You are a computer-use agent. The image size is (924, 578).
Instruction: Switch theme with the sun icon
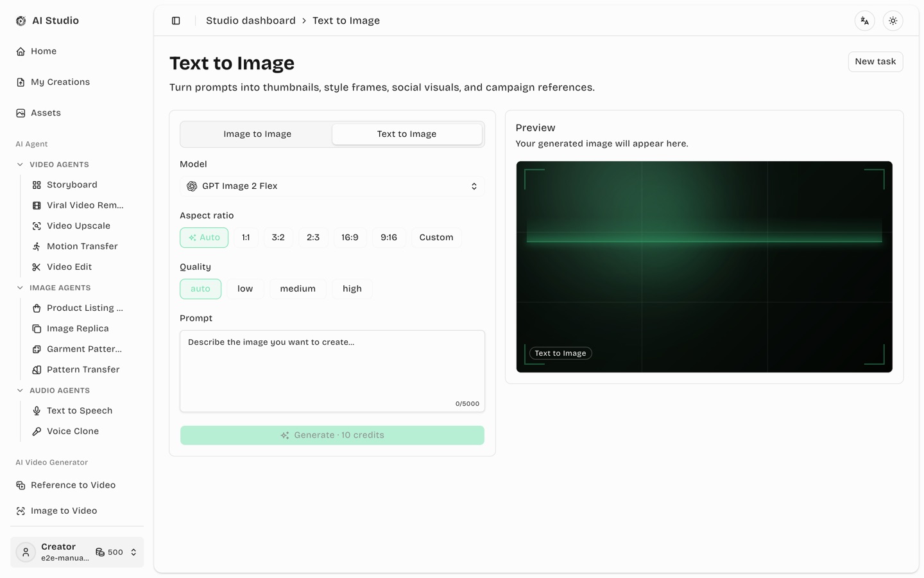[893, 21]
